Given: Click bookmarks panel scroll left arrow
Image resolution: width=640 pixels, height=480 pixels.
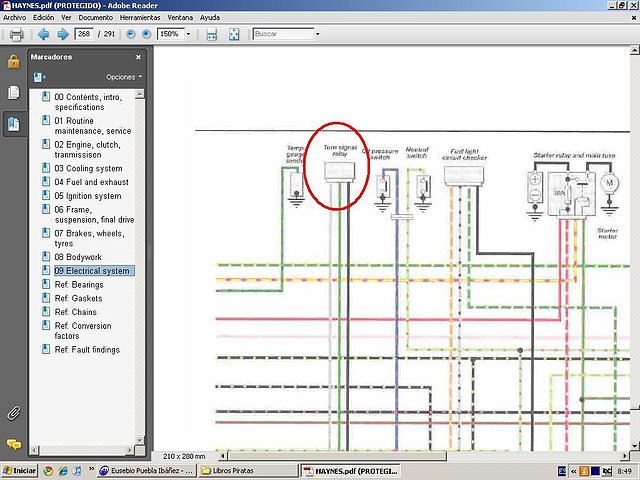Looking at the screenshot, I should pos(34,450).
